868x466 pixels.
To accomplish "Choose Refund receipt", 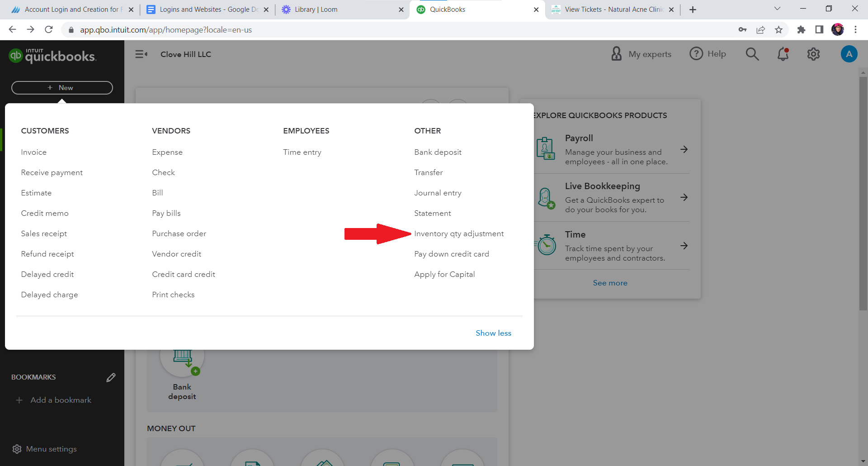I will click(47, 254).
